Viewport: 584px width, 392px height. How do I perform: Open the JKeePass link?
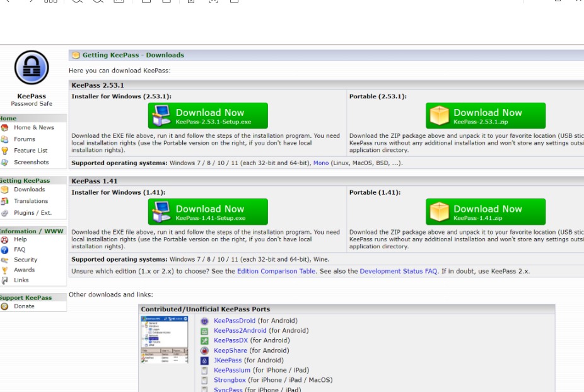point(228,360)
